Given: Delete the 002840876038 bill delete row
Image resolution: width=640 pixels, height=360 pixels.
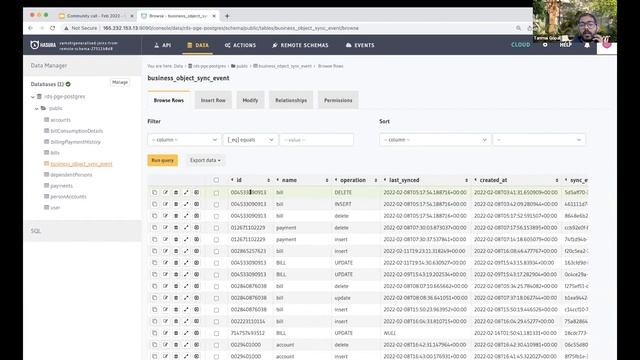Looking at the screenshot, I should click(x=176, y=286).
